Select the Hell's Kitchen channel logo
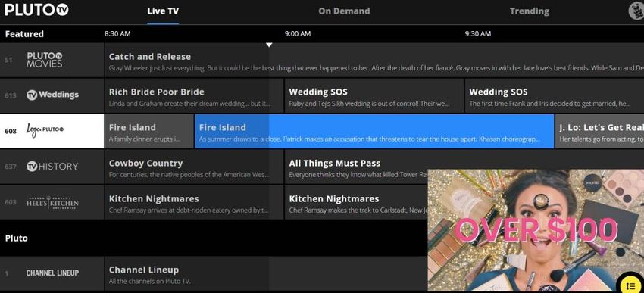Viewport: 644px width, 293px height. click(52, 202)
